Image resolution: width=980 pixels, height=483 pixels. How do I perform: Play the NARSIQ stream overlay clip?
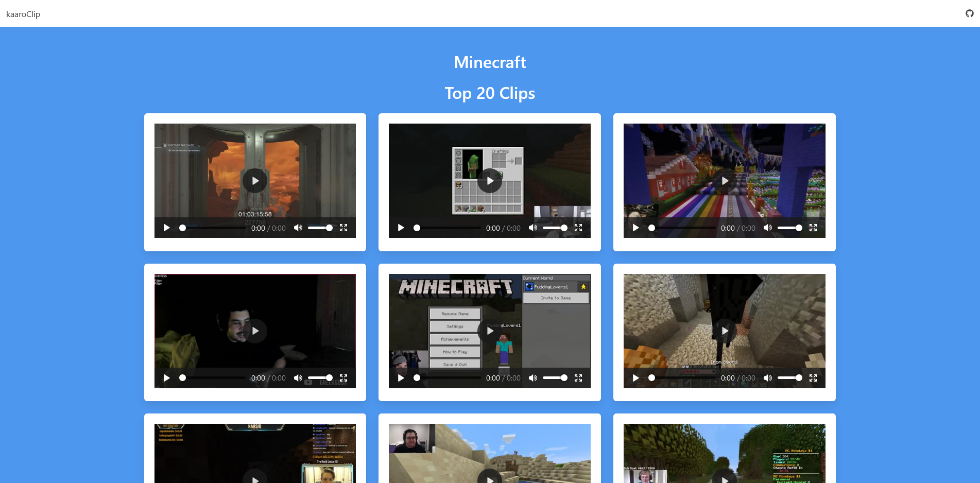tap(255, 477)
